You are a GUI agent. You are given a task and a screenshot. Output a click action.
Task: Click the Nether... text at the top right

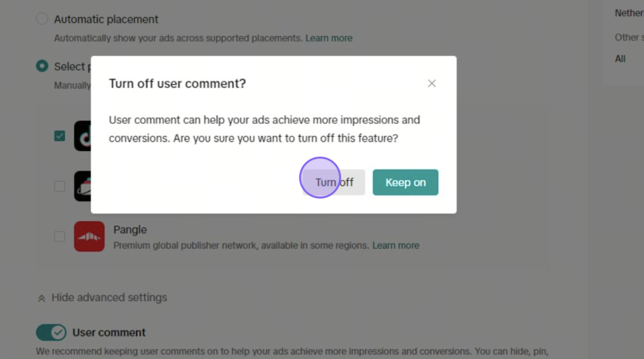629,13
